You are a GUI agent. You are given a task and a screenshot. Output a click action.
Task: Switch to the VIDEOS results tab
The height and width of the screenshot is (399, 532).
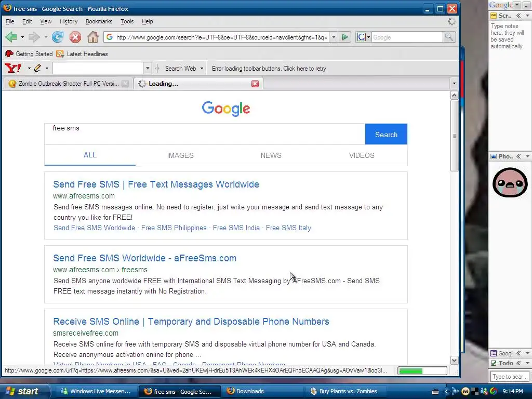pos(362,155)
